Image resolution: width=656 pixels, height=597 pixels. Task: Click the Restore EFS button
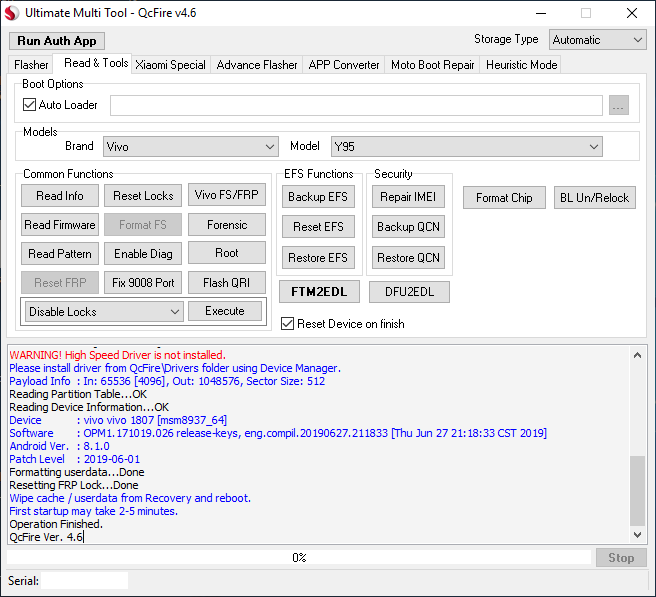[318, 258]
